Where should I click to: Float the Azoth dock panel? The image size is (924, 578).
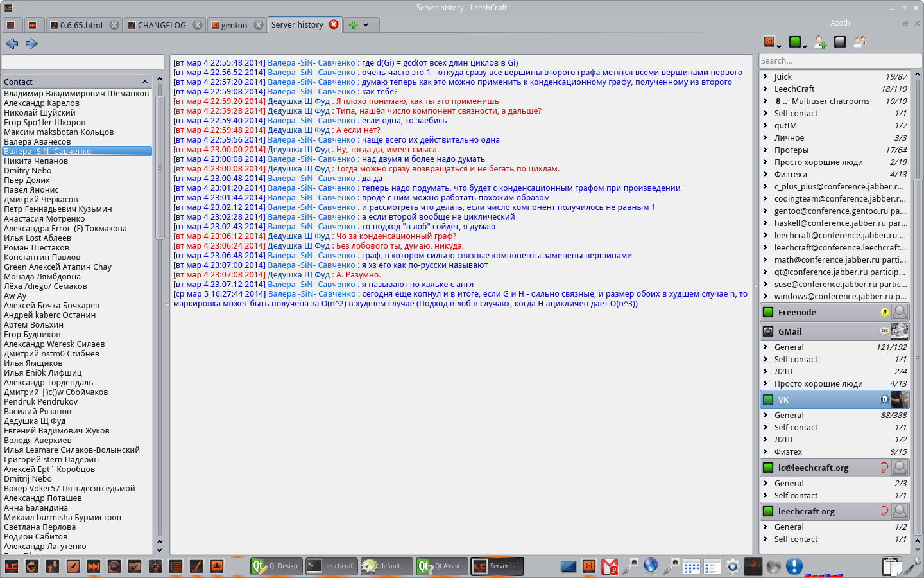pos(905,23)
